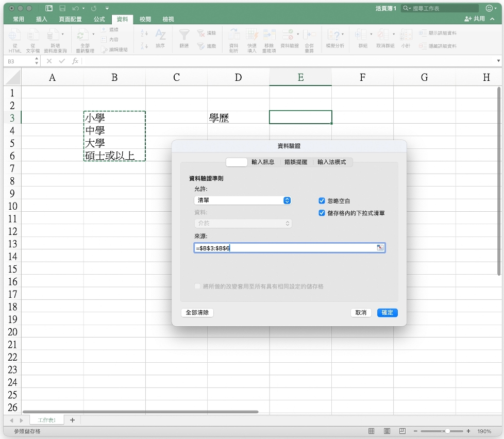Toggle 儲存格內的下拉式清單 checkbox
This screenshot has width=504, height=439.
[x=322, y=213]
